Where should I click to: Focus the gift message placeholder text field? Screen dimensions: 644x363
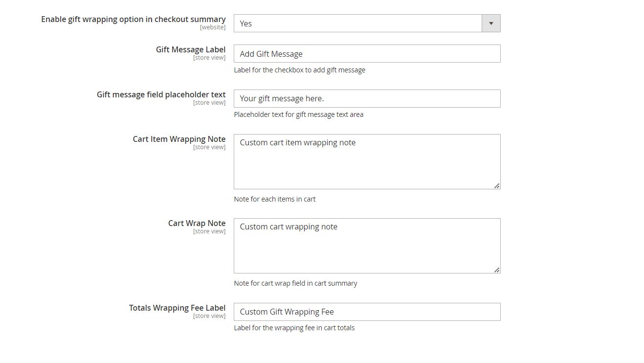(x=367, y=99)
